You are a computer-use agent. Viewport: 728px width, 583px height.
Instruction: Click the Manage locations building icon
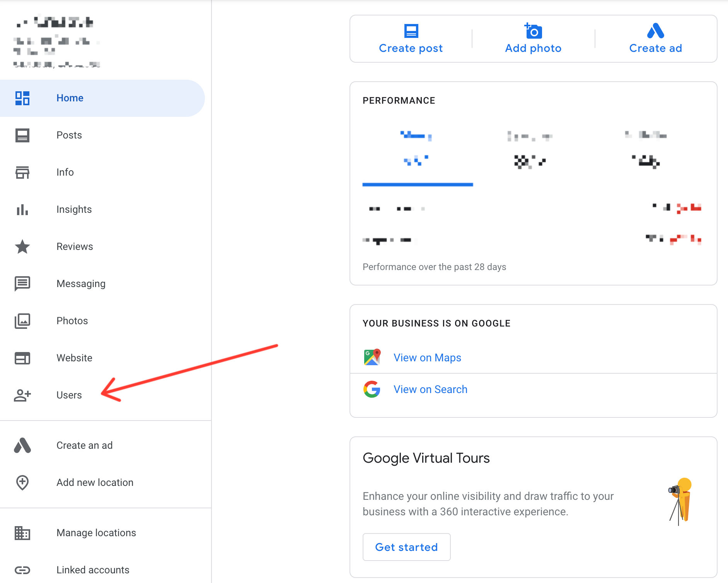coord(22,533)
